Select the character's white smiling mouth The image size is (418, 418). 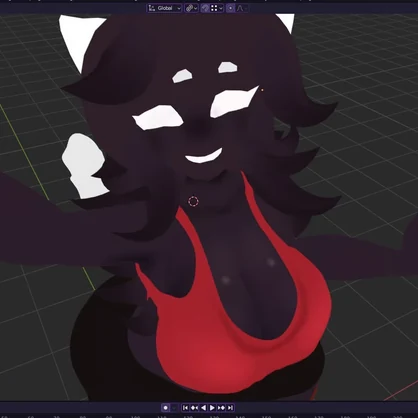tap(204, 156)
